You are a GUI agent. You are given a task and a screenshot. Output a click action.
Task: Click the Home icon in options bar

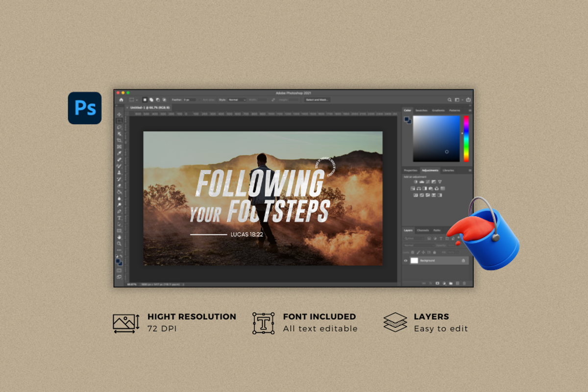(x=121, y=99)
